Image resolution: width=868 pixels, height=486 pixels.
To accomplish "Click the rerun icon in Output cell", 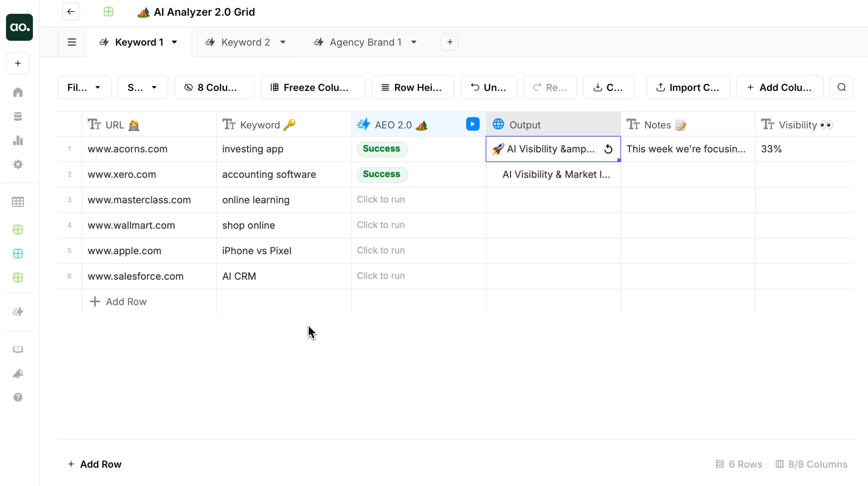I will pyautogui.click(x=608, y=149).
